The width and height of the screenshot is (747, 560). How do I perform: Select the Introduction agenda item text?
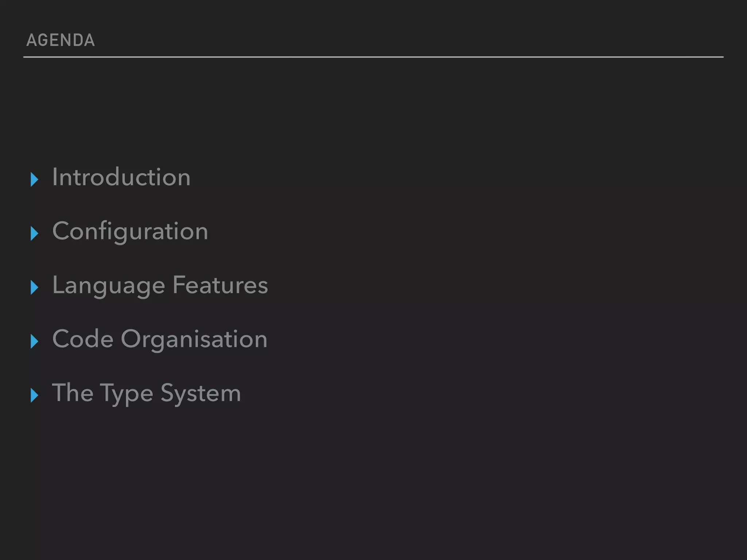coord(121,177)
